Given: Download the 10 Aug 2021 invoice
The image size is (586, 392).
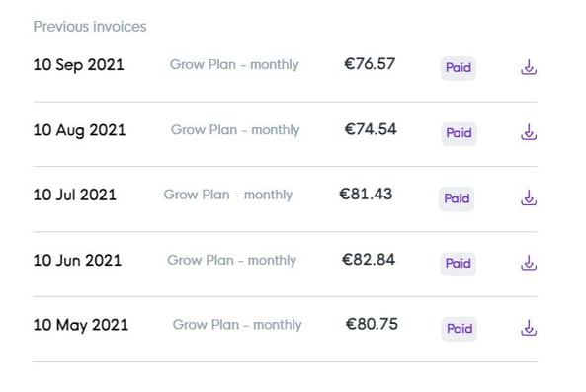Looking at the screenshot, I should point(529,132).
